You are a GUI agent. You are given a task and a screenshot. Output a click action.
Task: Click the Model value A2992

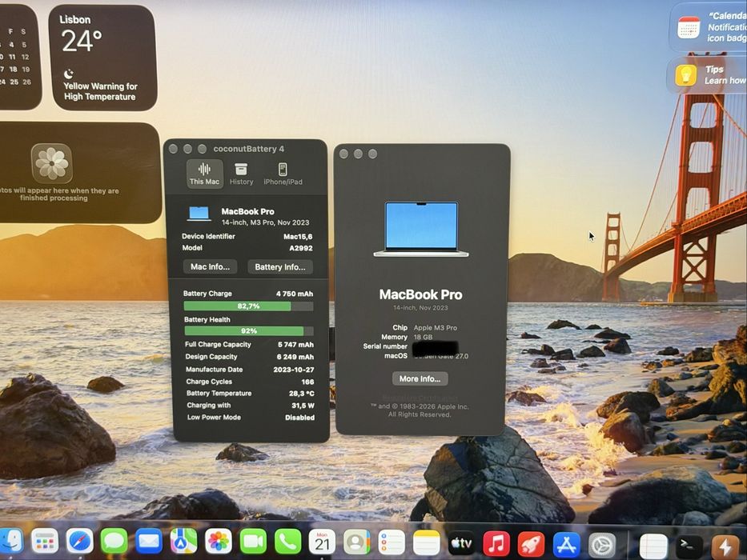pyautogui.click(x=301, y=248)
